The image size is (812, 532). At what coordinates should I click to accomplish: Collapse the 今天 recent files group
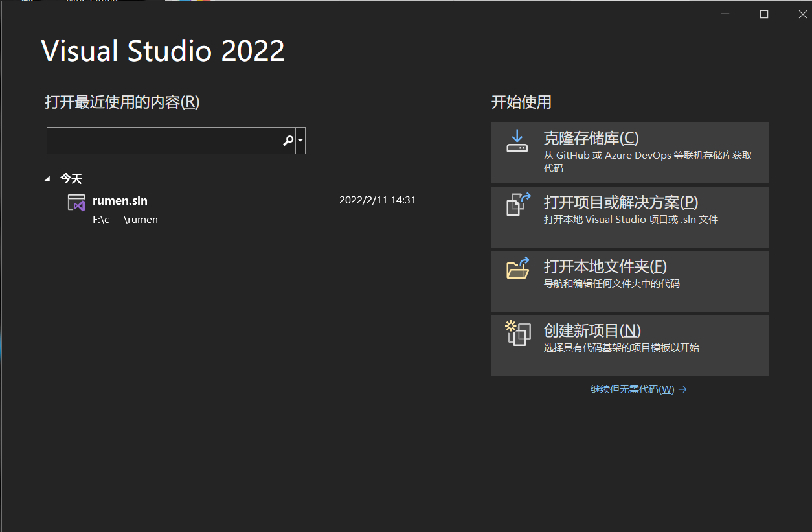click(x=47, y=178)
